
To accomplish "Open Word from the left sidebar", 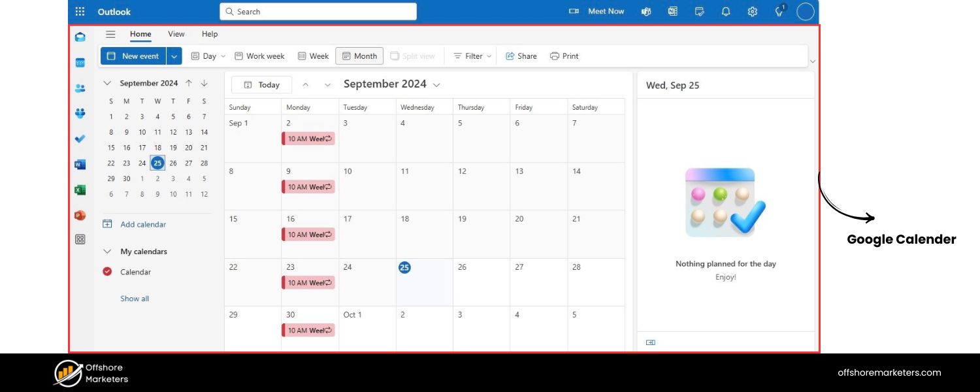I will pos(80,165).
